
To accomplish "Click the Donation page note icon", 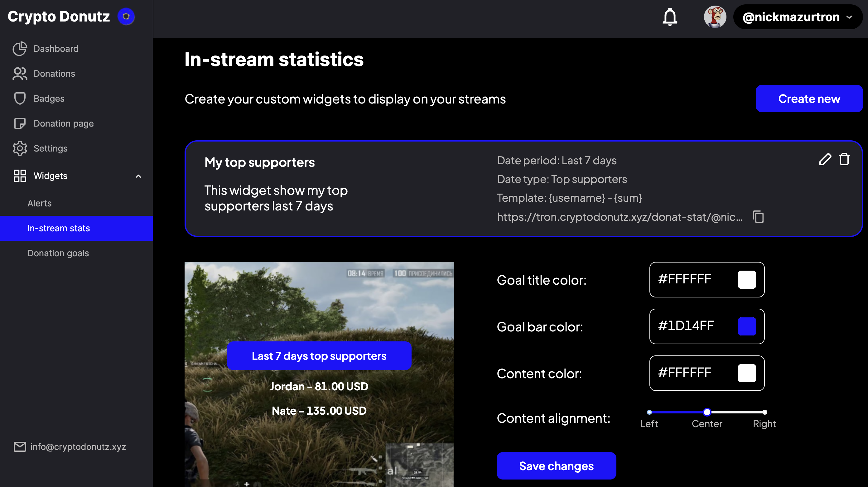I will tap(20, 123).
